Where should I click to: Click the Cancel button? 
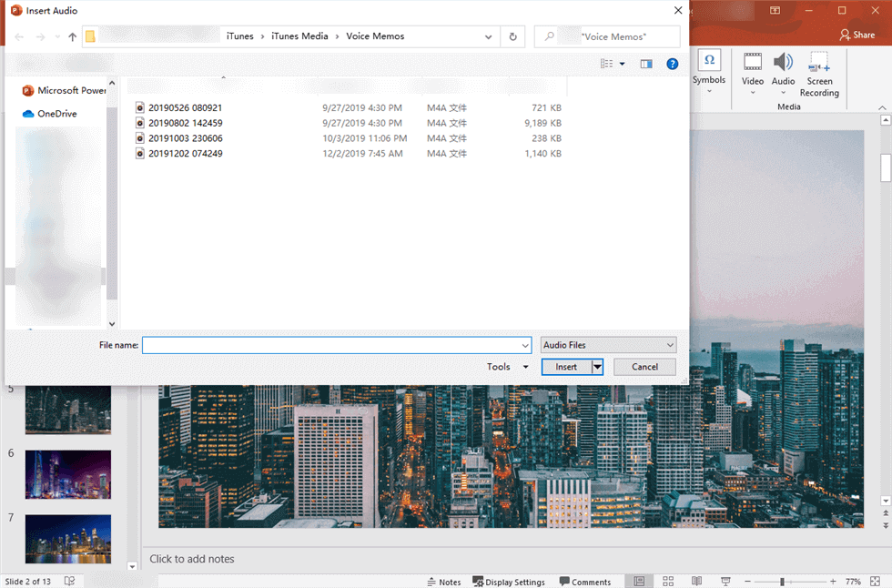tap(644, 367)
